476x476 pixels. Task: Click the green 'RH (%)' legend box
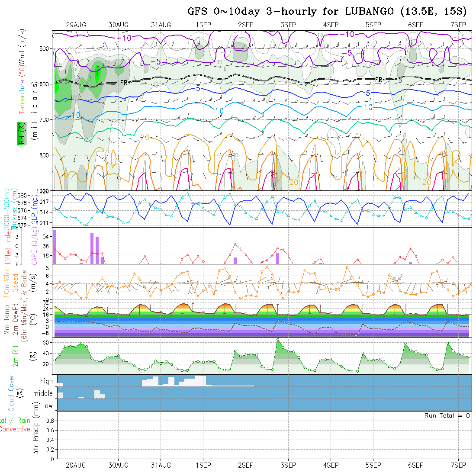pyautogui.click(x=22, y=134)
